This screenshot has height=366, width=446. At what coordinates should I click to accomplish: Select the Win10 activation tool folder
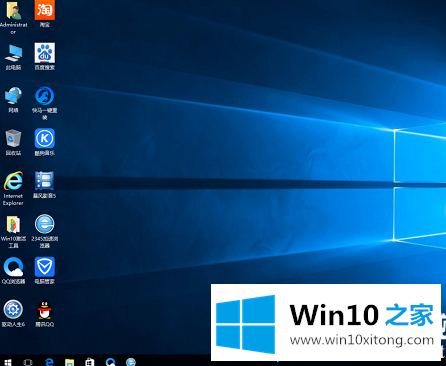[x=13, y=224]
